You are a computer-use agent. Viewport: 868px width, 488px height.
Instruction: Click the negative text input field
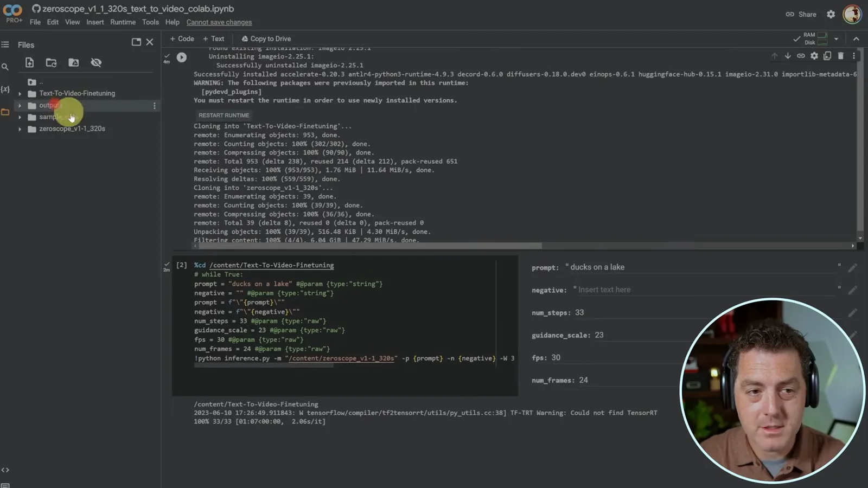coord(707,290)
